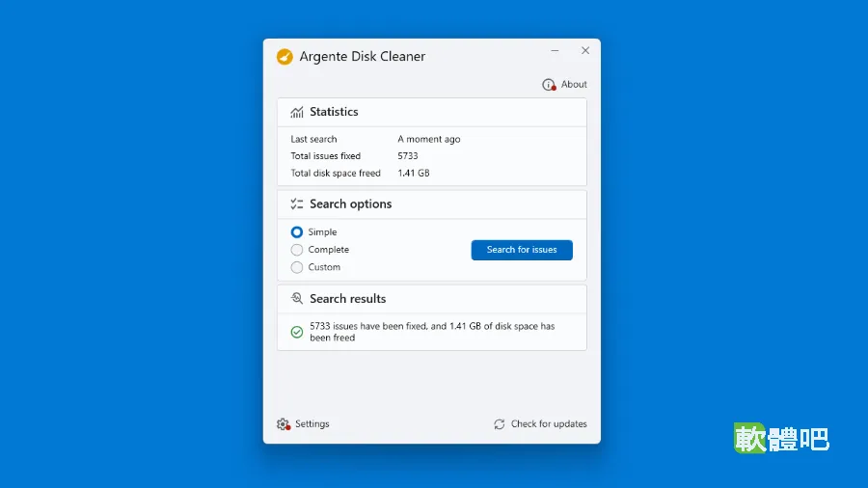Click the Statistics section header
868x488 pixels.
(x=432, y=112)
